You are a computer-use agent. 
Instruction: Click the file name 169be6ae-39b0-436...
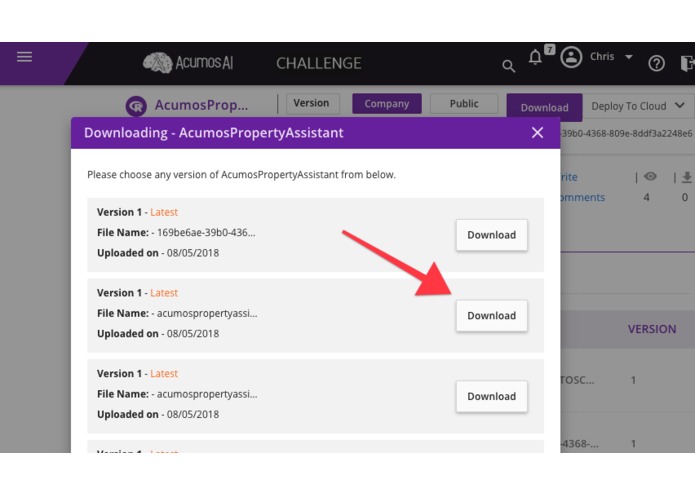pyautogui.click(x=206, y=233)
